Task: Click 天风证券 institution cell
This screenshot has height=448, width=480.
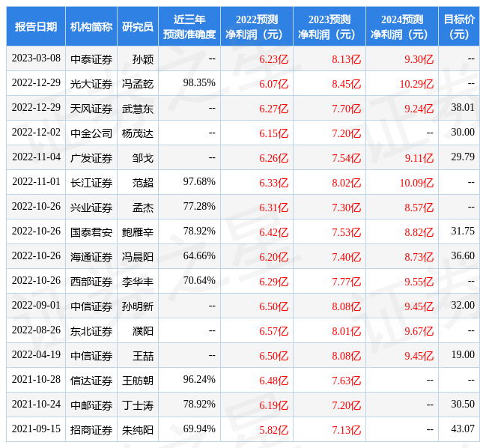Action: [x=91, y=109]
